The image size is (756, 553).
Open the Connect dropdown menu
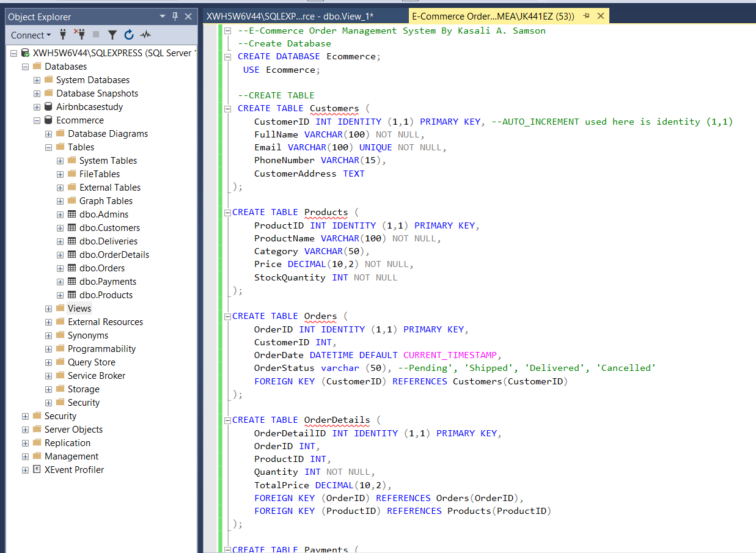point(31,35)
